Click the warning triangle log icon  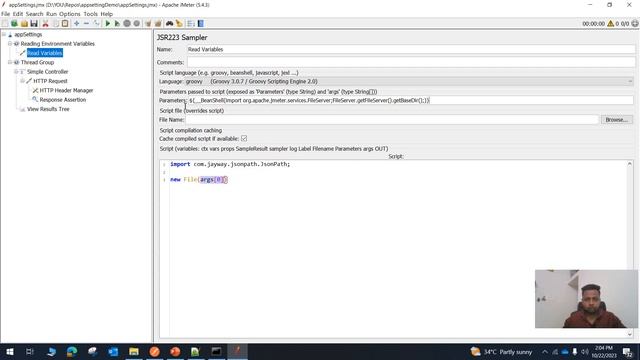coord(611,24)
